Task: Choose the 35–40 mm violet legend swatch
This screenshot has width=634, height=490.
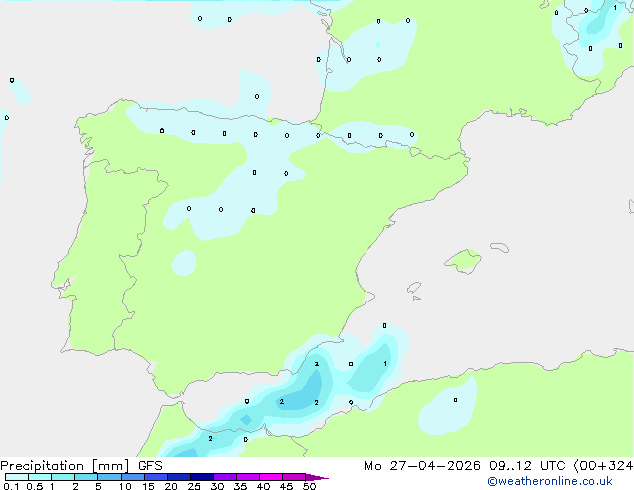Action: point(248,477)
